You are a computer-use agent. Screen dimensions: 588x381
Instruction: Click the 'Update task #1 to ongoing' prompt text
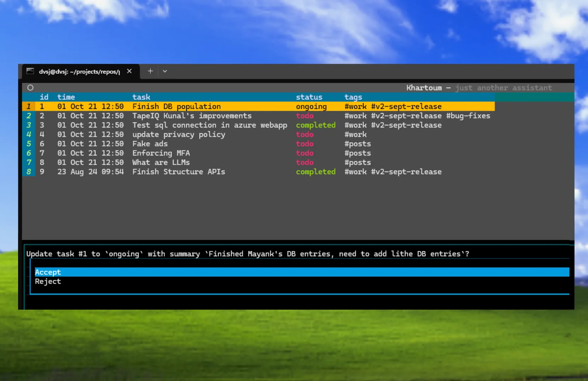[248, 254]
